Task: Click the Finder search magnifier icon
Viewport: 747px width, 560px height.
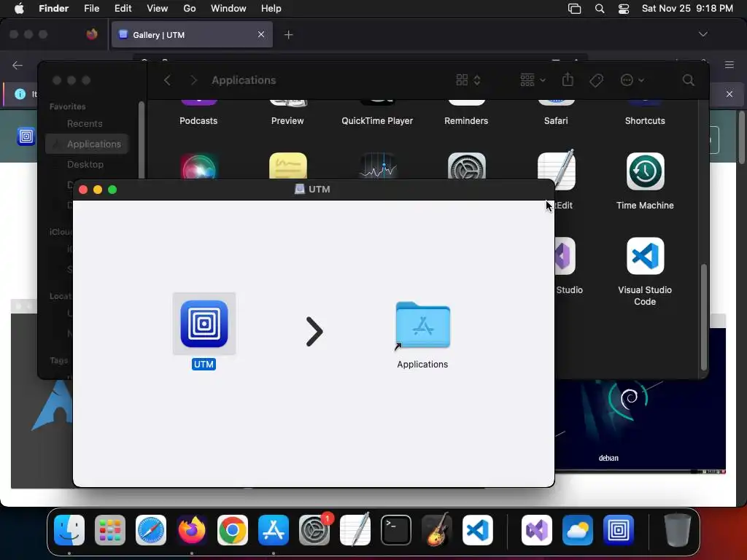Action: (x=689, y=80)
